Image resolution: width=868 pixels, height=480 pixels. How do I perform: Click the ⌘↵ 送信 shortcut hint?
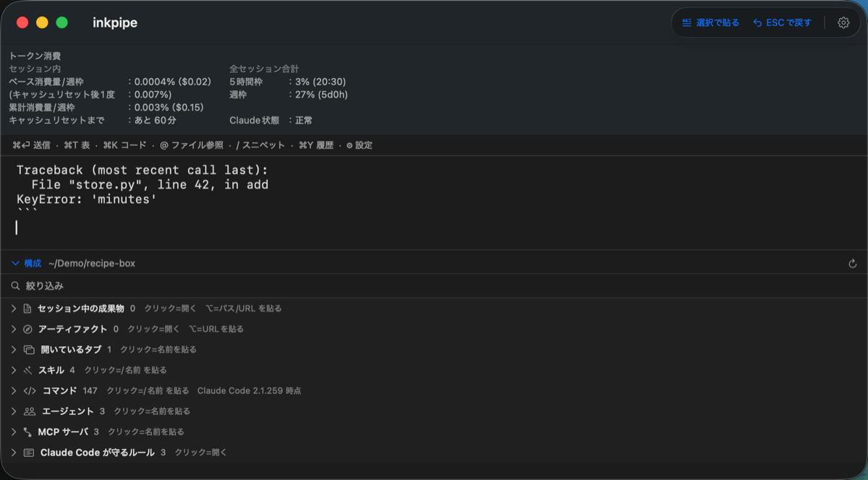31,145
